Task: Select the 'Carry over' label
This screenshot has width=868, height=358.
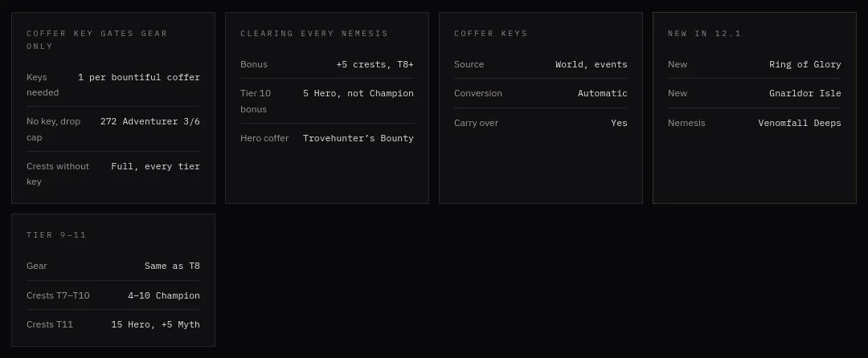Action: pos(476,123)
